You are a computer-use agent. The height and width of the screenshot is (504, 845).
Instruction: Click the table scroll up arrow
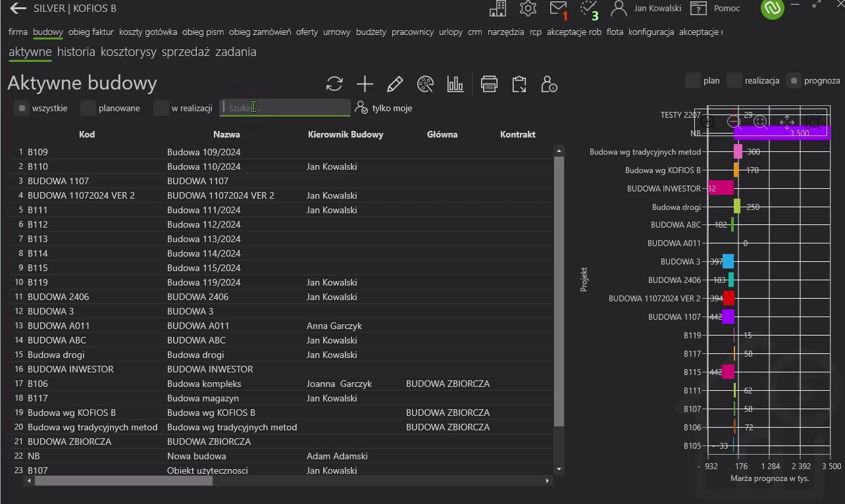coord(559,151)
